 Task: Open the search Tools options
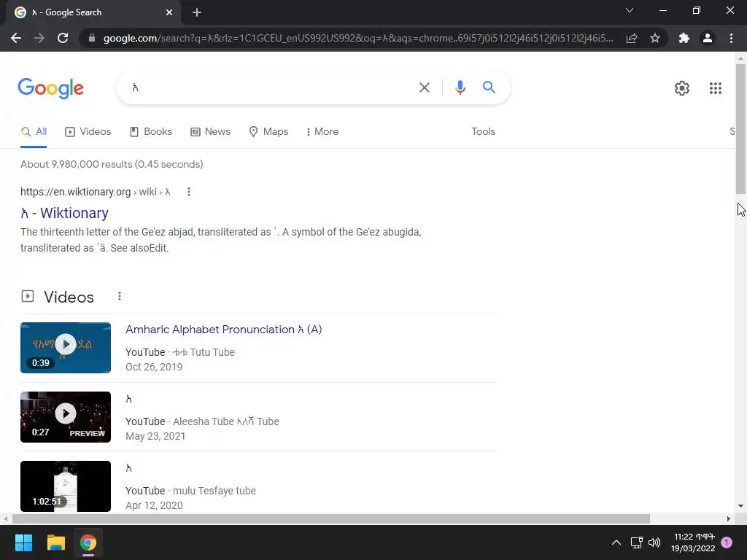click(483, 132)
